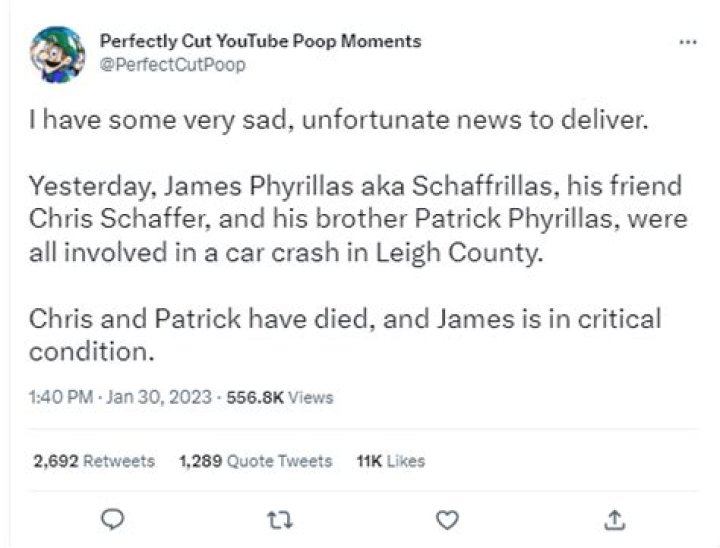Open the three-dot more options menu
720x548 pixels.
pos(687,43)
